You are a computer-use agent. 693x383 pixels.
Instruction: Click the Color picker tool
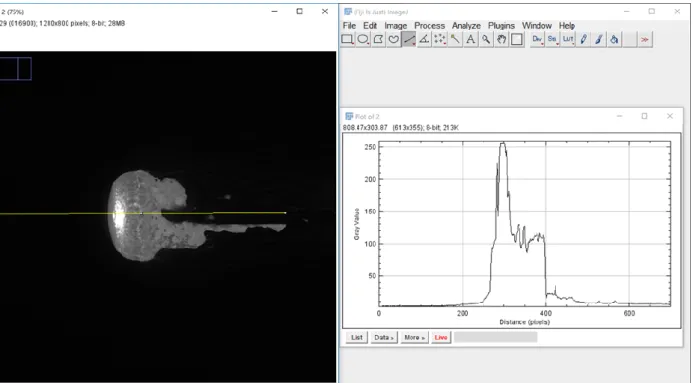tap(516, 39)
